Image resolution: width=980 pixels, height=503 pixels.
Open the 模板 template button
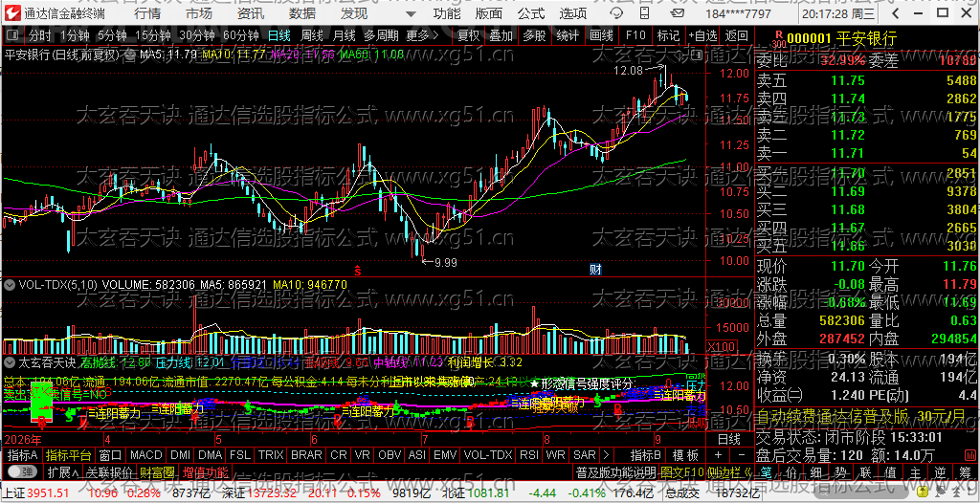(685, 455)
